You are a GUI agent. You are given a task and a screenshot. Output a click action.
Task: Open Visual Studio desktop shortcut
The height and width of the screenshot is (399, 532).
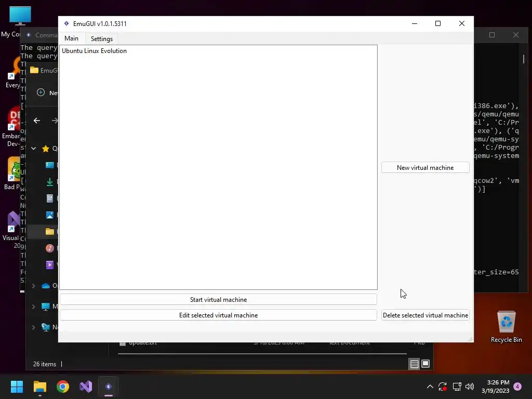pyautogui.click(x=12, y=229)
